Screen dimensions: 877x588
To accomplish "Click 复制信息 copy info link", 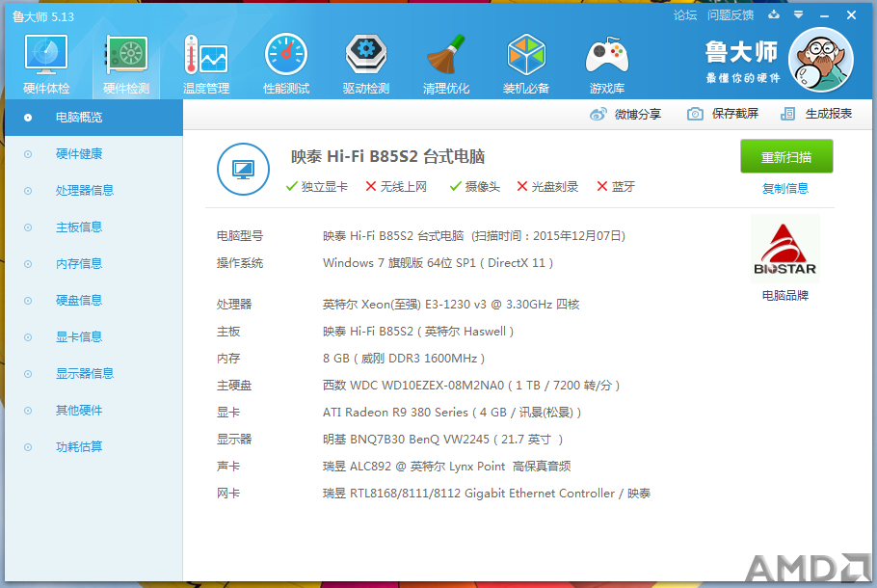I will (785, 189).
